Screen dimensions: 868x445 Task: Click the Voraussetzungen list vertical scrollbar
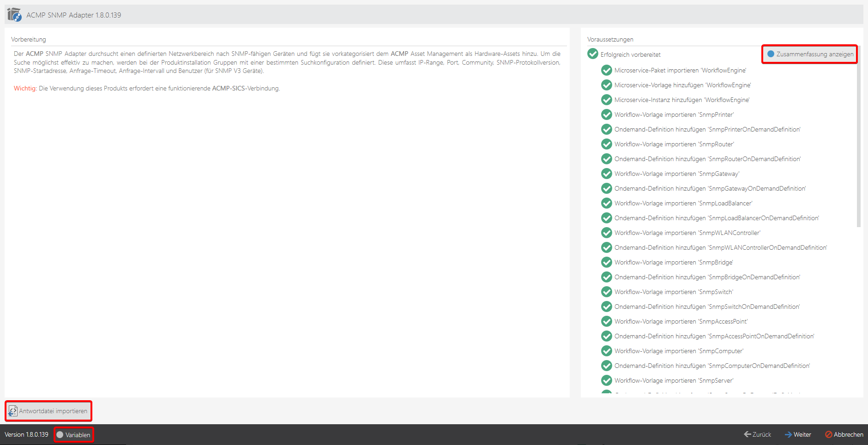(858, 138)
